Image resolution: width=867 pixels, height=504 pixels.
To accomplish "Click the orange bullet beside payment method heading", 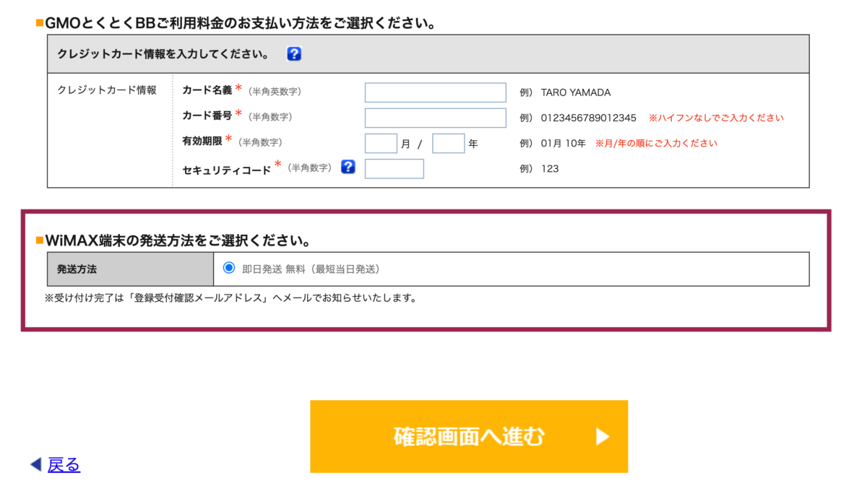I will [39, 22].
